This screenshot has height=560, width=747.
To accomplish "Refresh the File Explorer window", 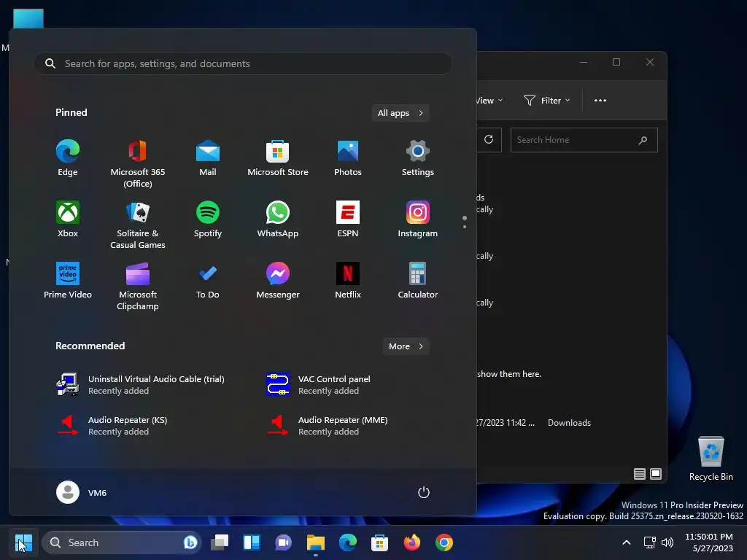I will pyautogui.click(x=489, y=139).
